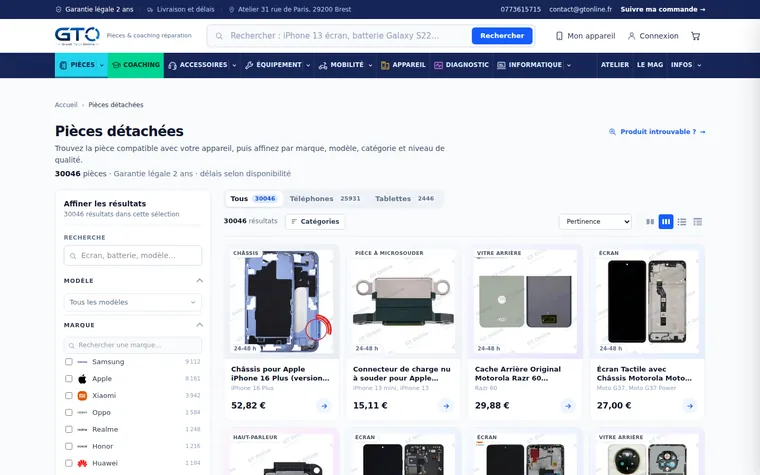Select the Tous tab
This screenshot has height=475, width=760.
(253, 199)
